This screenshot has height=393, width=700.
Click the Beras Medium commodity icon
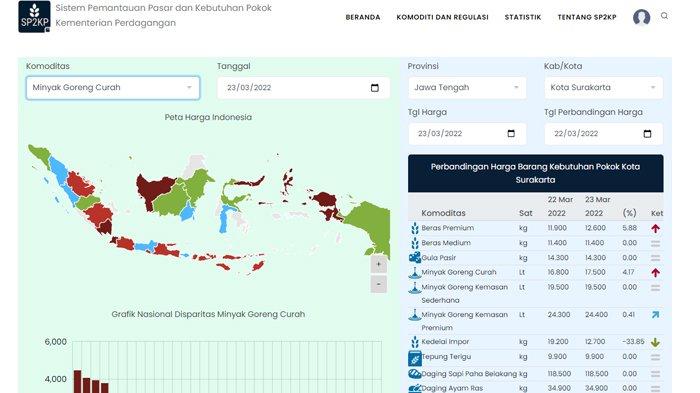pyautogui.click(x=415, y=243)
